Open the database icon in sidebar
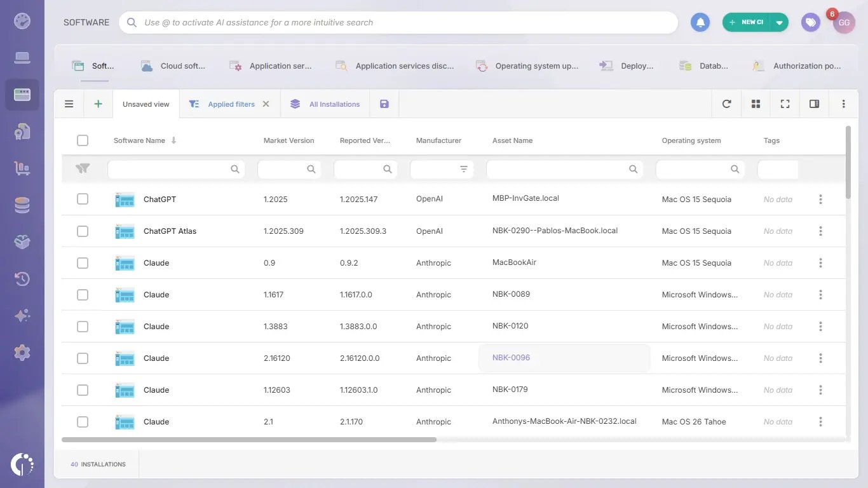The image size is (868, 488). pyautogui.click(x=22, y=205)
